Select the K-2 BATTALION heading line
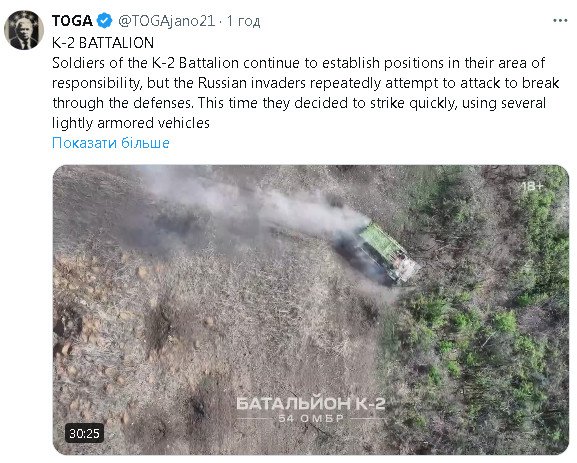The width and height of the screenshot is (577, 463). point(103,43)
